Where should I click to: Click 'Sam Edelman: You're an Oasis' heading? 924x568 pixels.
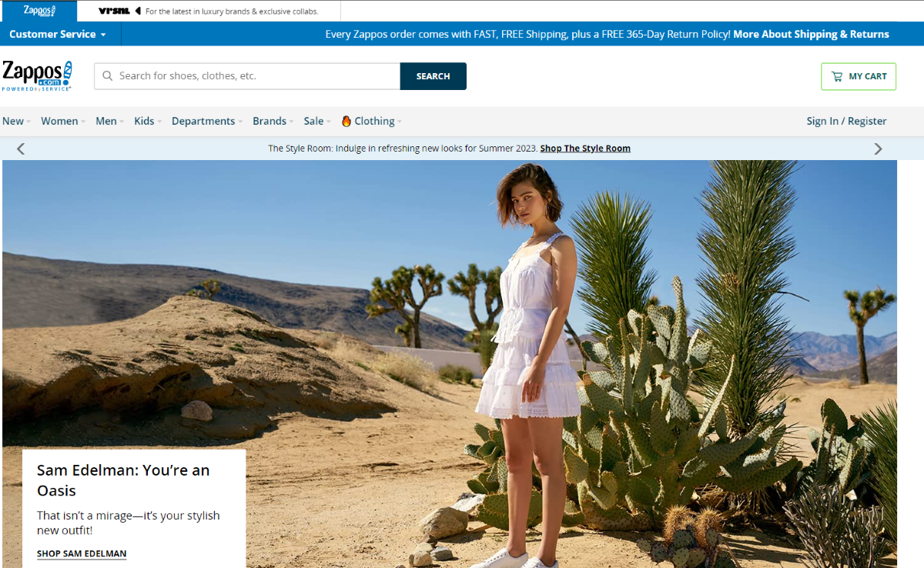pos(123,480)
